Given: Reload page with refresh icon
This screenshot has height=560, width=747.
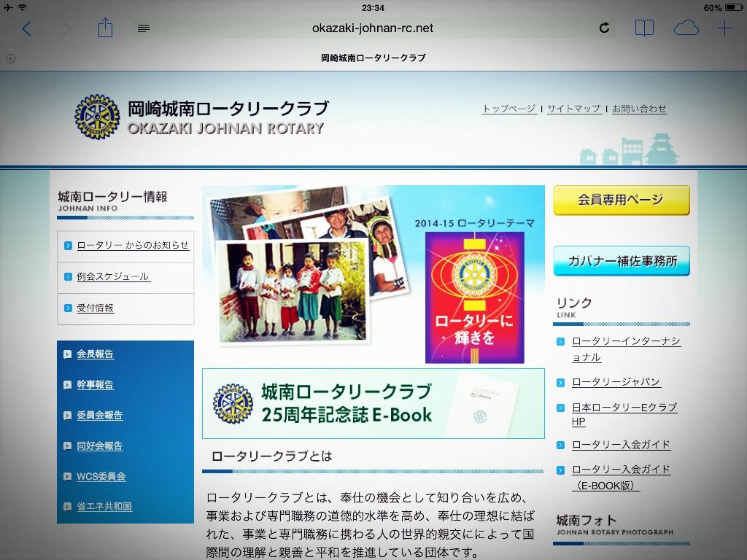Looking at the screenshot, I should 604,28.
